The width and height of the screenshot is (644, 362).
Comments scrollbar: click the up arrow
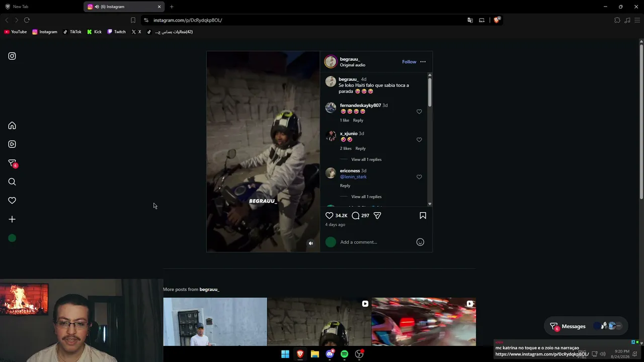(x=430, y=75)
